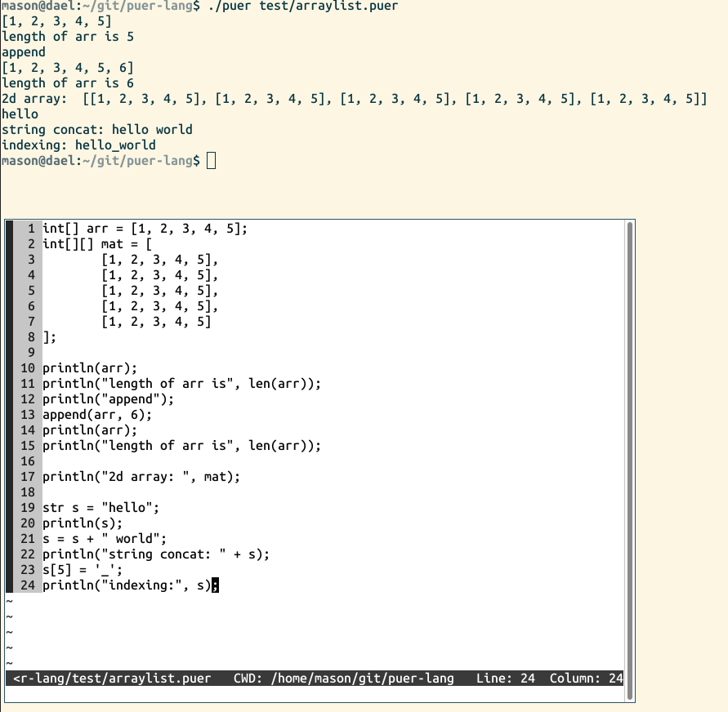Click terminal output 'string concat: hello world'

point(97,130)
